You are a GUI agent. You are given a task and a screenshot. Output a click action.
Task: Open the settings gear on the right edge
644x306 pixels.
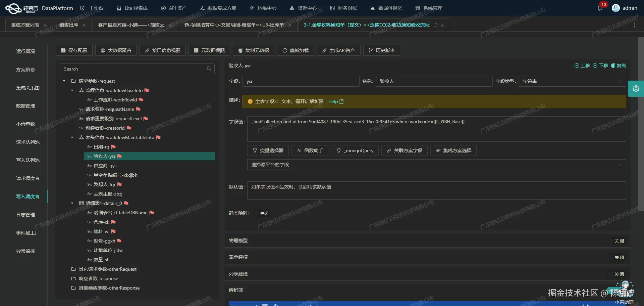(x=636, y=88)
